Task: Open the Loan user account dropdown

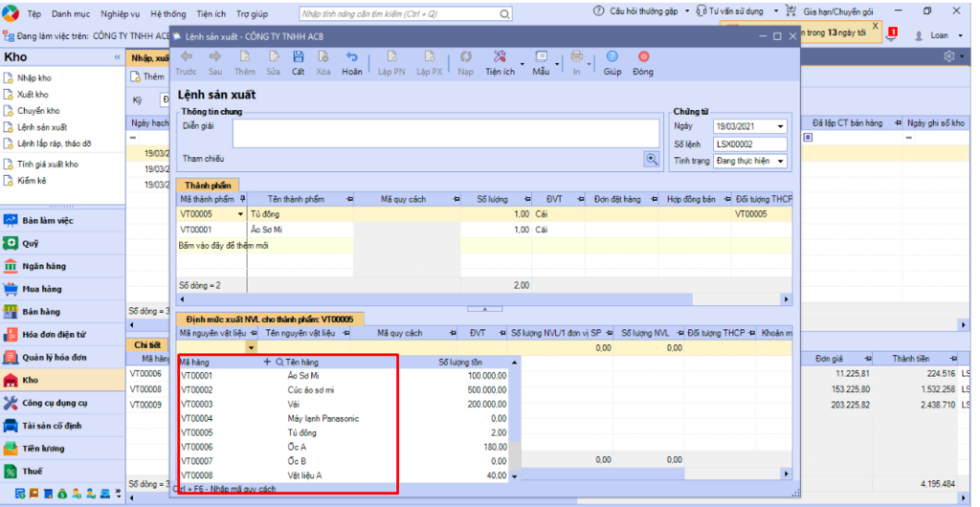Action: 961,35
